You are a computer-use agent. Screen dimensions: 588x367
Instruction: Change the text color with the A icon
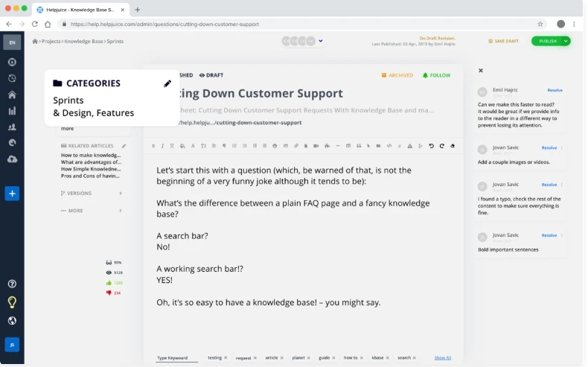(x=193, y=146)
